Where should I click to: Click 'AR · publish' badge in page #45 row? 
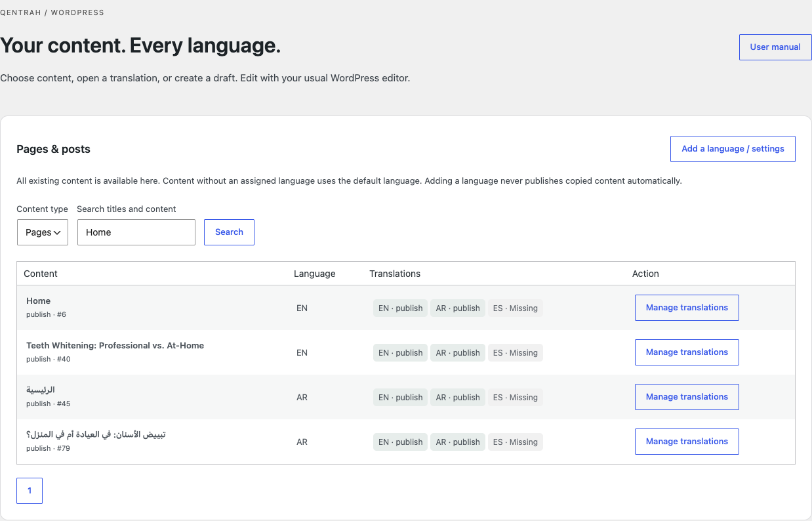(x=458, y=398)
